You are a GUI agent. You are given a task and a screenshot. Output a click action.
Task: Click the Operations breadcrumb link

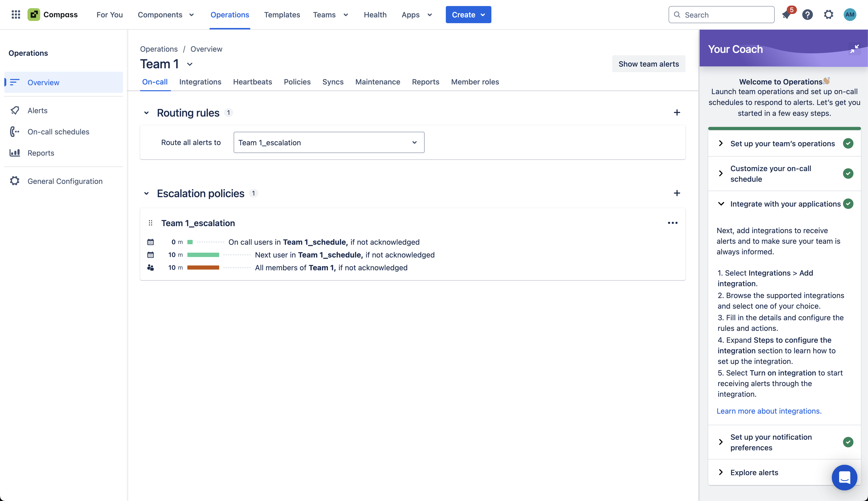(x=159, y=49)
